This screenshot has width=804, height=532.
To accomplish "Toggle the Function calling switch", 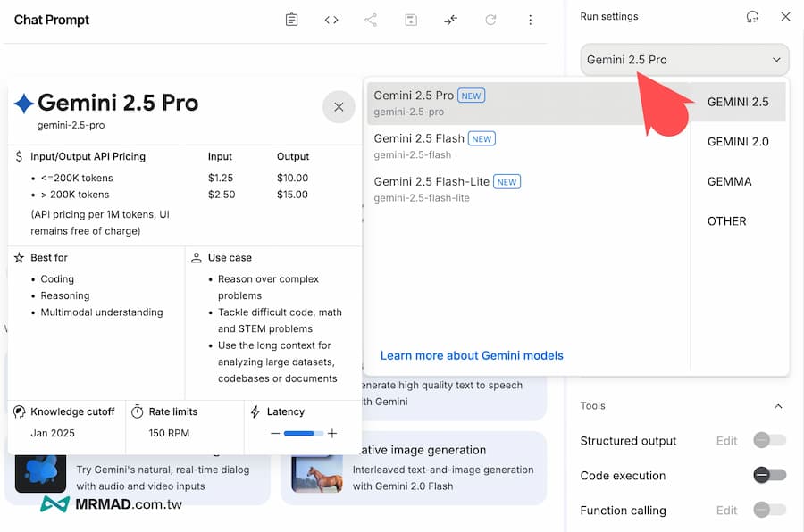I will coord(769,511).
